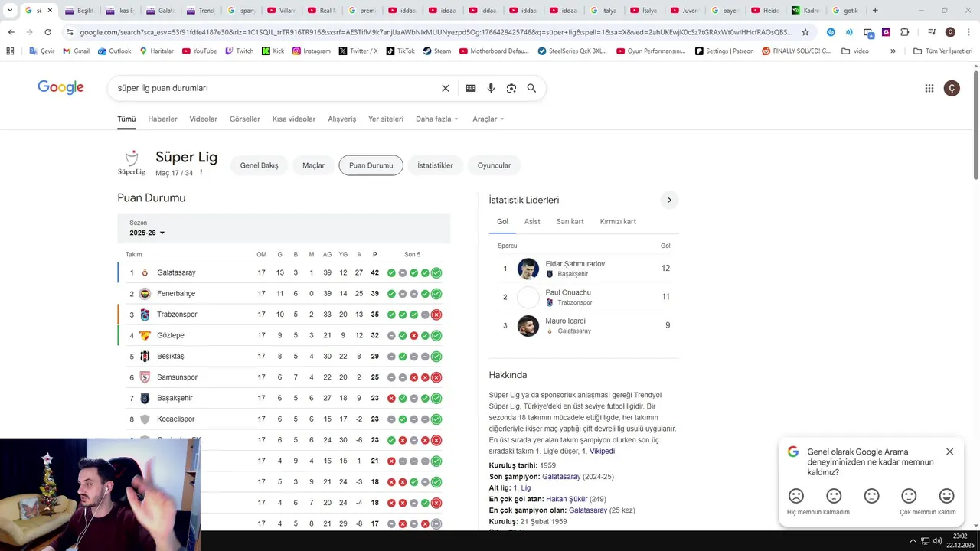Dismiss the Google satisfaction survey

pos(949,452)
